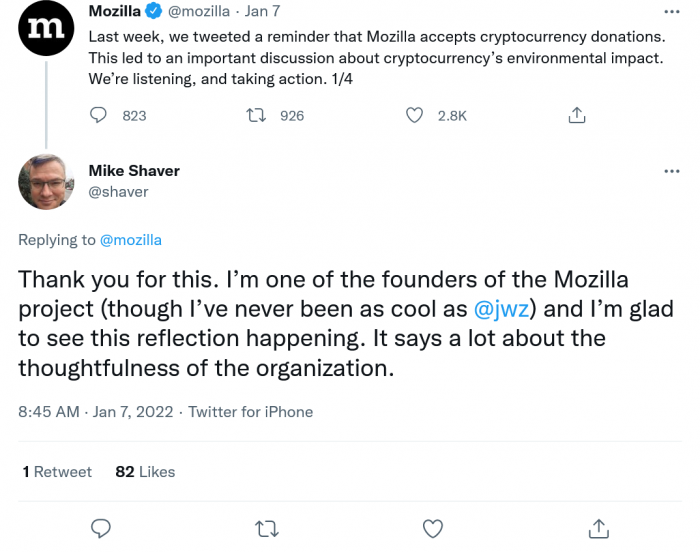700x552 pixels.
Task: Share the Mozilla tweet using share icon
Action: [576, 115]
